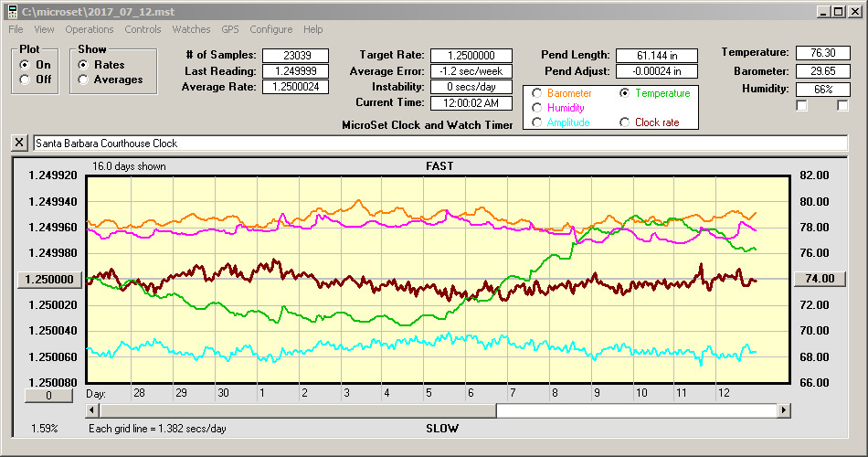Open the Help menu
The height and width of the screenshot is (457, 868).
[x=312, y=29]
